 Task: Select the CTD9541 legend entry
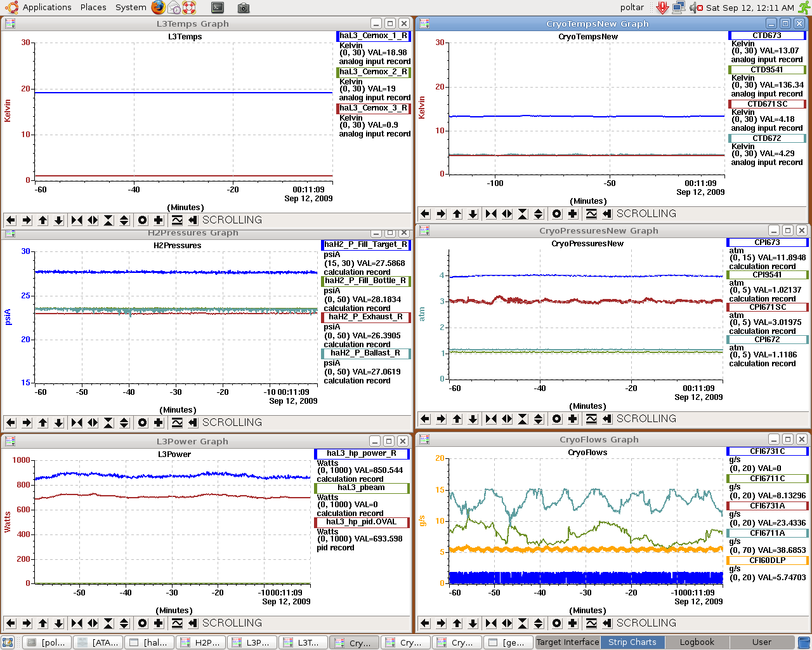[767, 70]
